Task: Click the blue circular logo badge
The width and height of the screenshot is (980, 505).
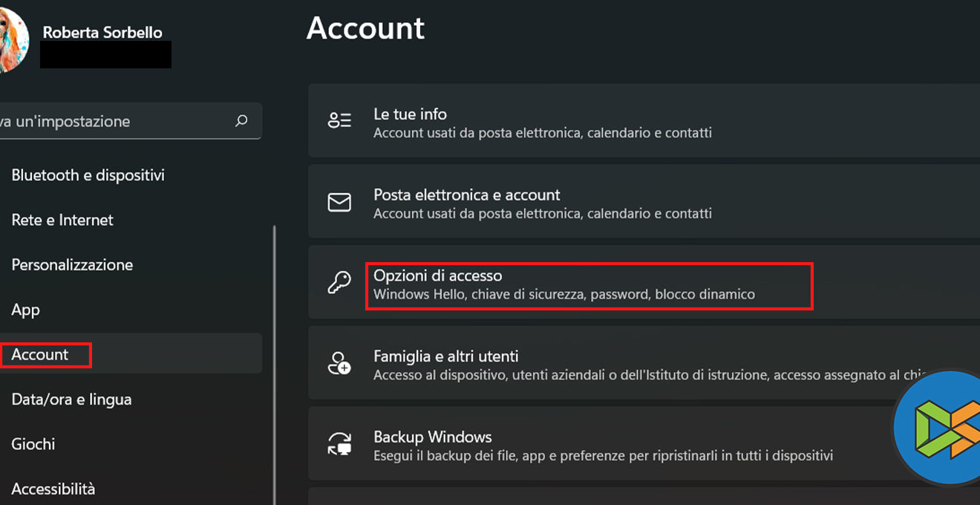Action: (938, 427)
